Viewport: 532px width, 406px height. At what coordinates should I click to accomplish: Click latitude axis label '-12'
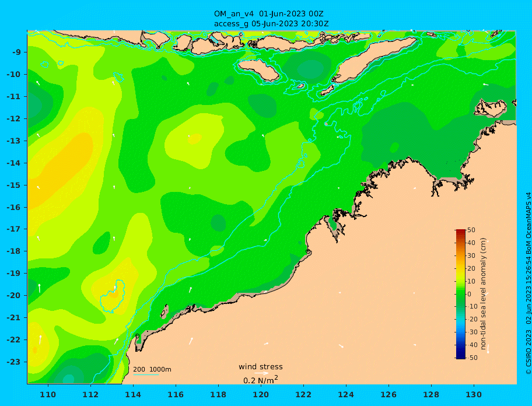[x=13, y=119]
